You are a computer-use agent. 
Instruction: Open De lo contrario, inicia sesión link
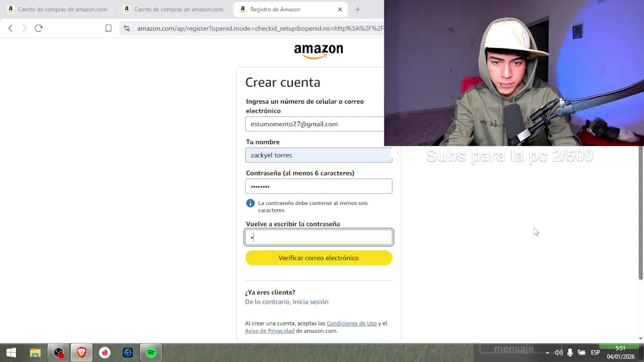(x=287, y=302)
